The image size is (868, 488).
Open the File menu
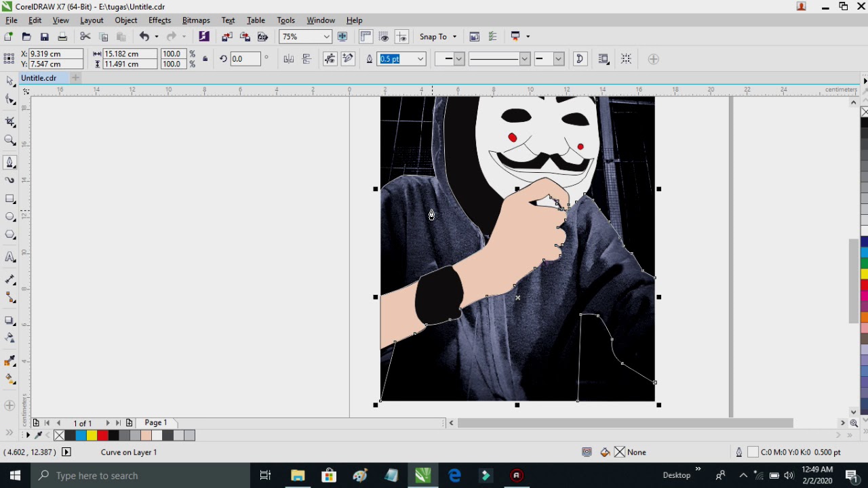12,20
